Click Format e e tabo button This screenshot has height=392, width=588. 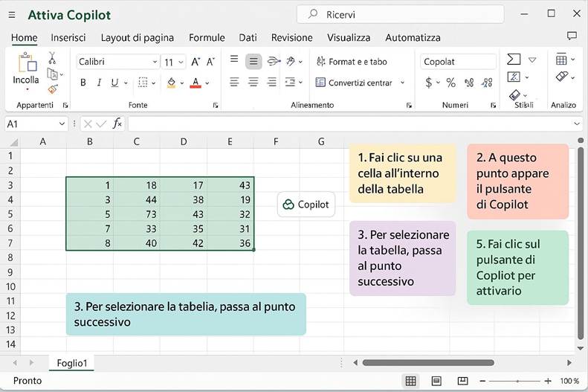[x=352, y=62]
